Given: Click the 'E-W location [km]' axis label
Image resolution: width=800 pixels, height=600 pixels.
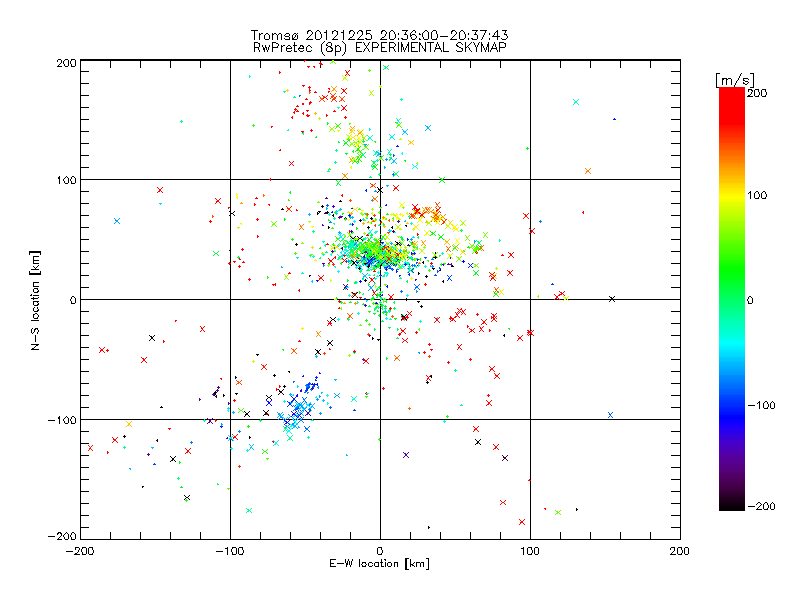Looking at the screenshot, I should click(379, 564).
